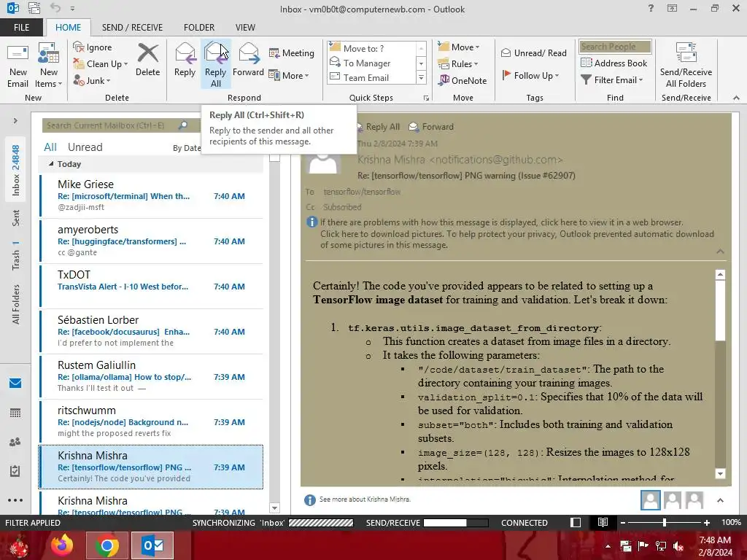Expand the people pane
The width and height of the screenshot is (747, 560).
(x=720, y=500)
